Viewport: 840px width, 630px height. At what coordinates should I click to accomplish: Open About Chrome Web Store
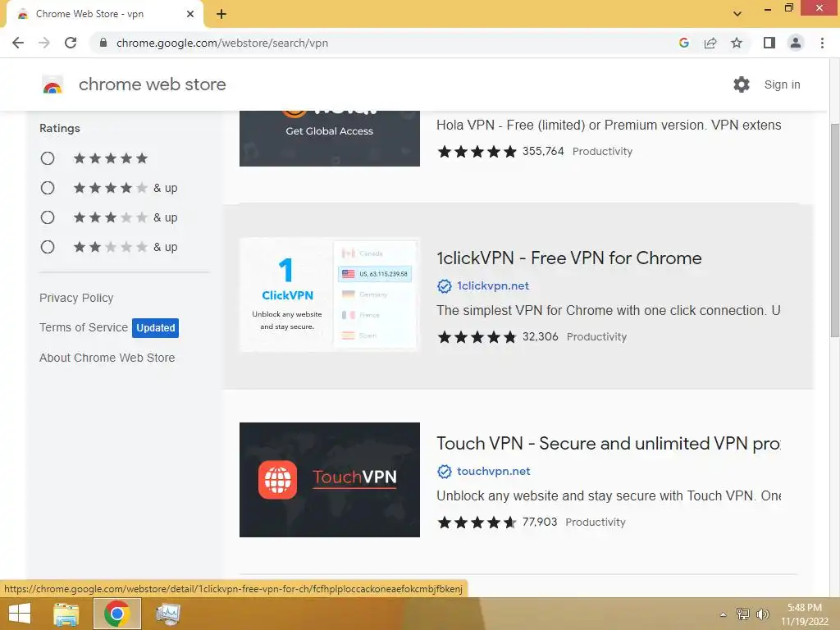click(107, 358)
